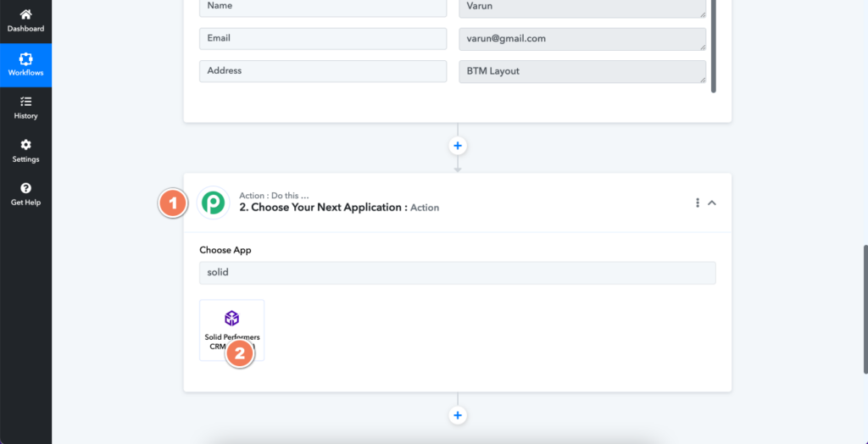This screenshot has width=868, height=444.
Task: Click the Choose App search field containing solid
Action: [457, 273]
